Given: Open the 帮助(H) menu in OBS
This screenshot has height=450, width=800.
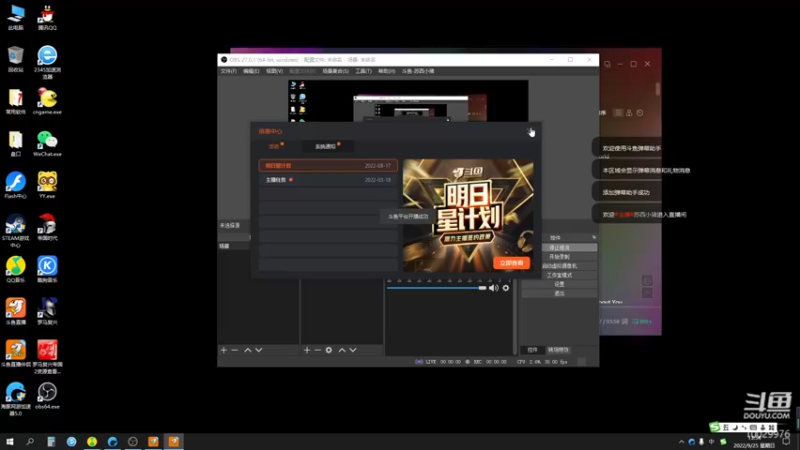Looking at the screenshot, I should point(386,71).
